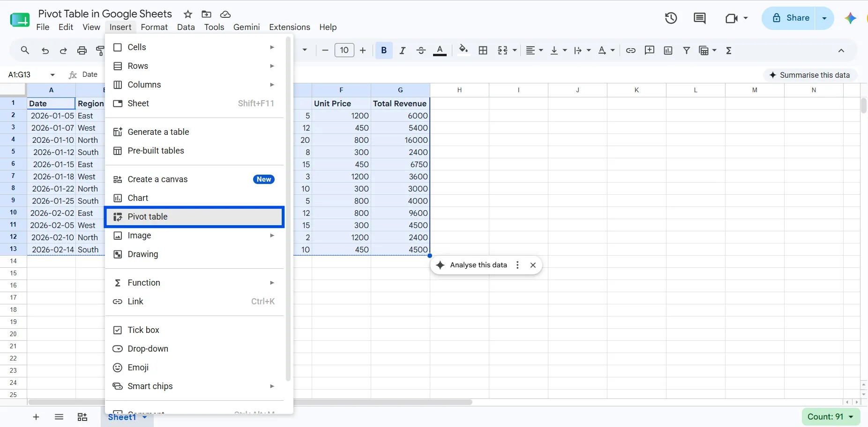Image resolution: width=868 pixels, height=427 pixels.
Task: Choose Tick box from Insert menu
Action: (195, 330)
